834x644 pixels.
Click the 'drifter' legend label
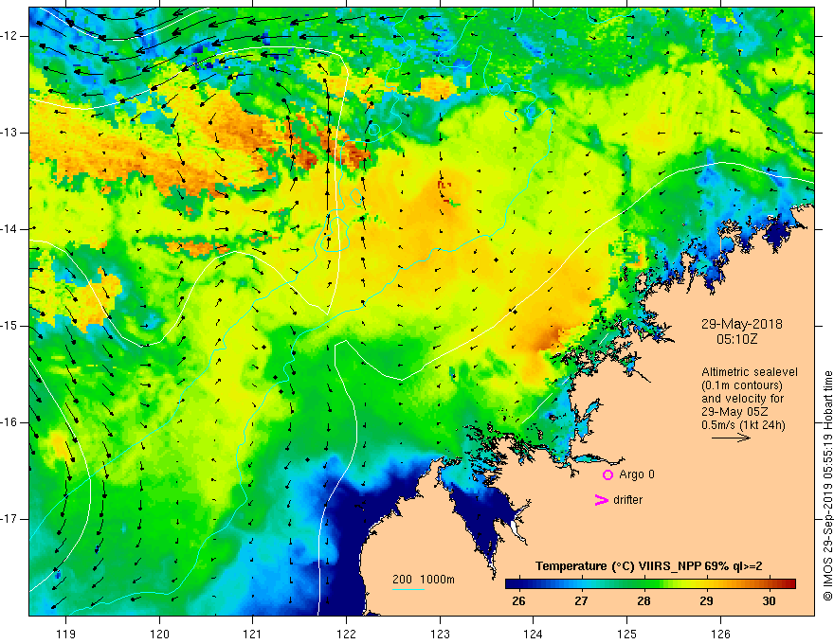[627, 500]
